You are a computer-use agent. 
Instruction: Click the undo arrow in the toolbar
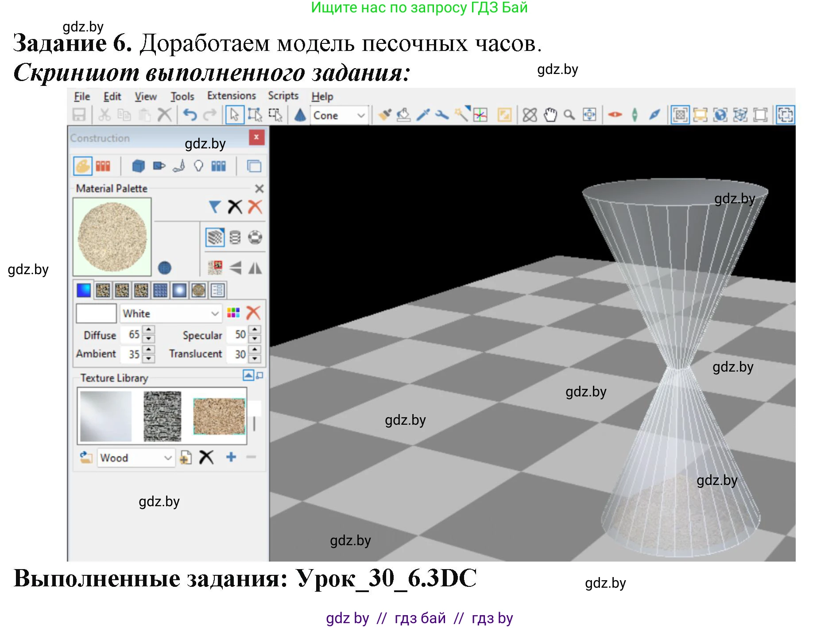pyautogui.click(x=190, y=115)
